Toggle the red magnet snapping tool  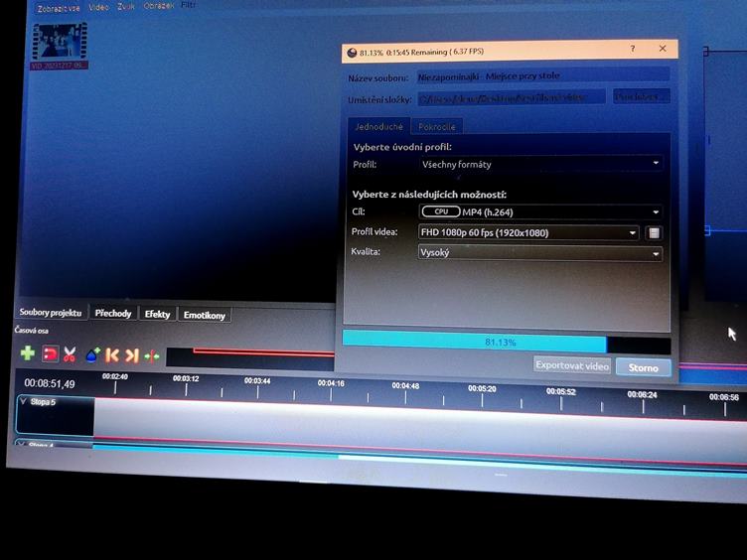[50, 353]
